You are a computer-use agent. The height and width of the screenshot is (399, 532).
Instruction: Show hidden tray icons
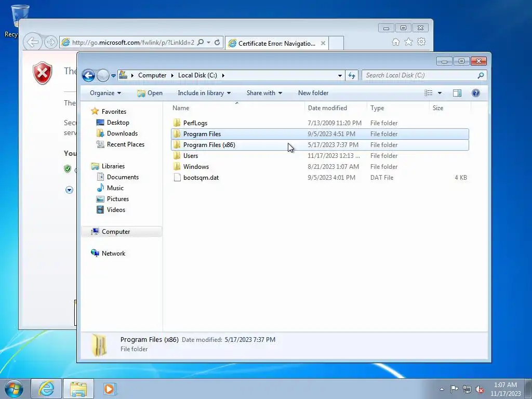pos(442,389)
